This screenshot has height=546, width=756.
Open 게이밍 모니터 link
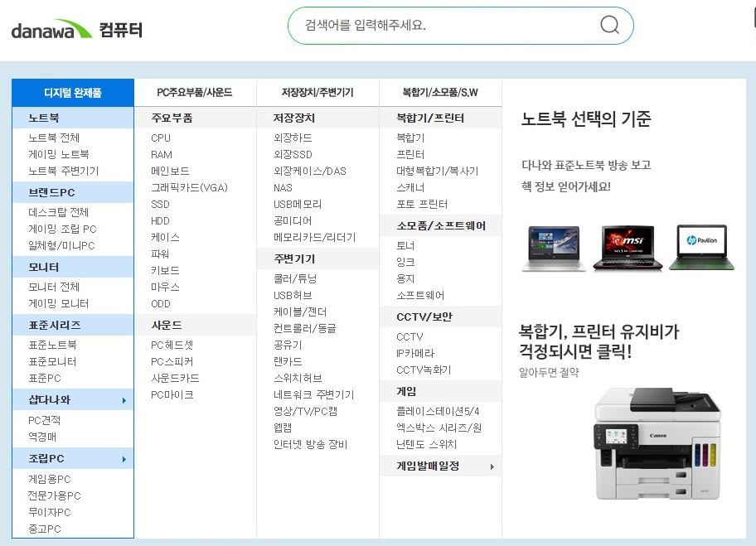pos(59,303)
